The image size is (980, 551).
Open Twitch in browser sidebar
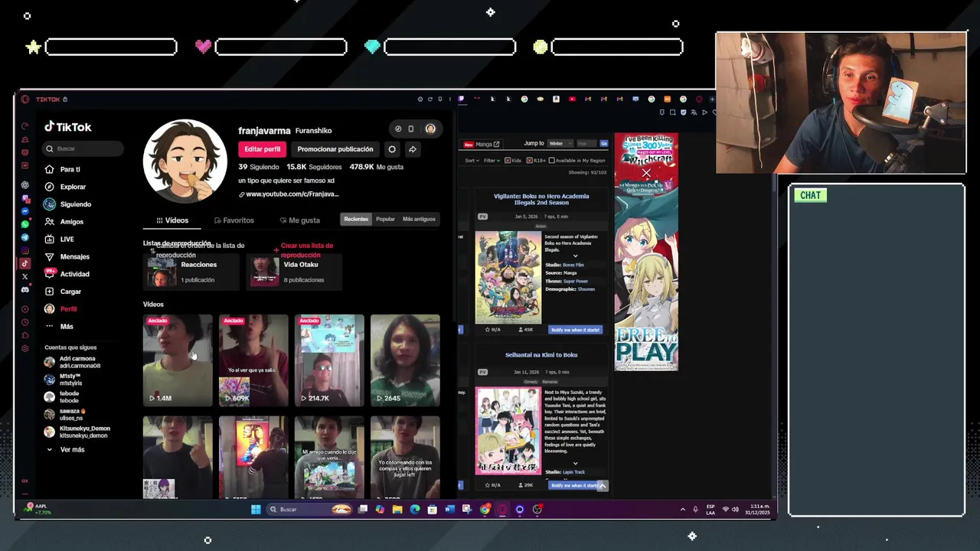coord(25,200)
